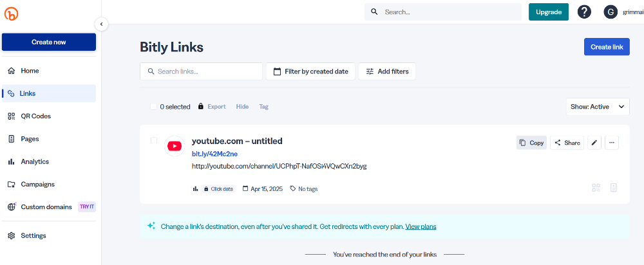This screenshot has width=644, height=265.
Task: Open the youtube.com – untitled title
Action: tap(237, 141)
